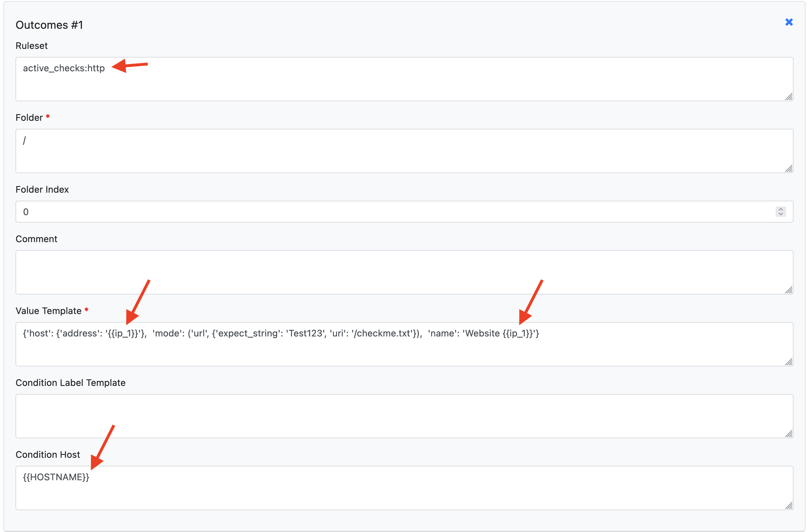
Task: Click the Folder Index label
Action: [x=42, y=189]
